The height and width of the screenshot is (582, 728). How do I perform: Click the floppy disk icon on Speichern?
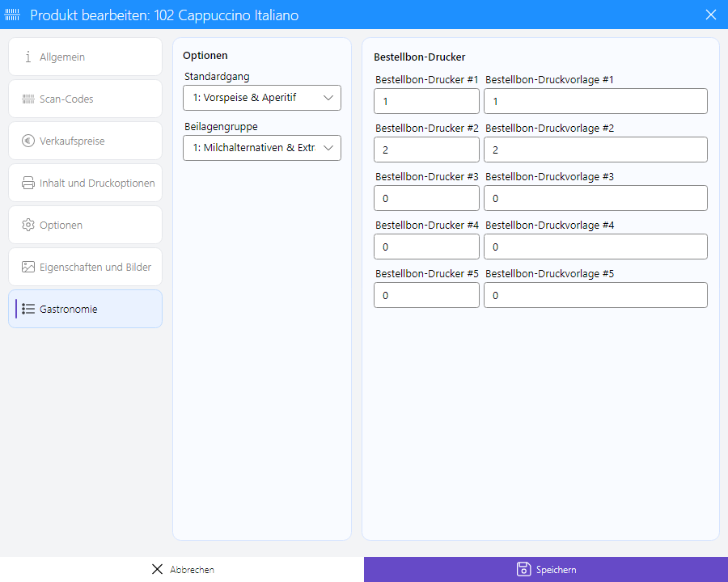(523, 569)
